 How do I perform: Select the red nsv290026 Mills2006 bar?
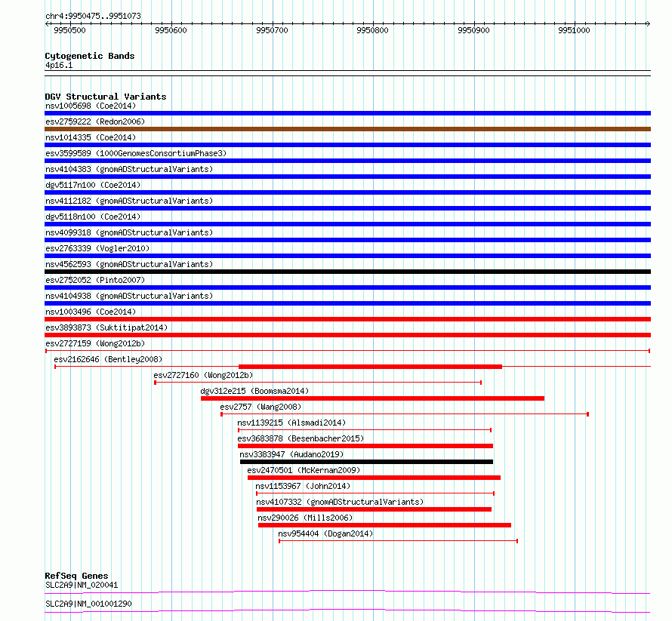click(x=384, y=525)
